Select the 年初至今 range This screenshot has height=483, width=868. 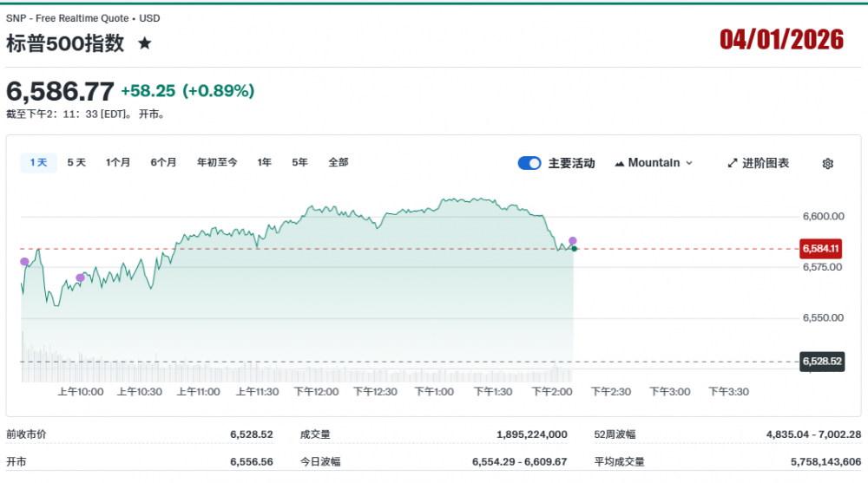[217, 162]
